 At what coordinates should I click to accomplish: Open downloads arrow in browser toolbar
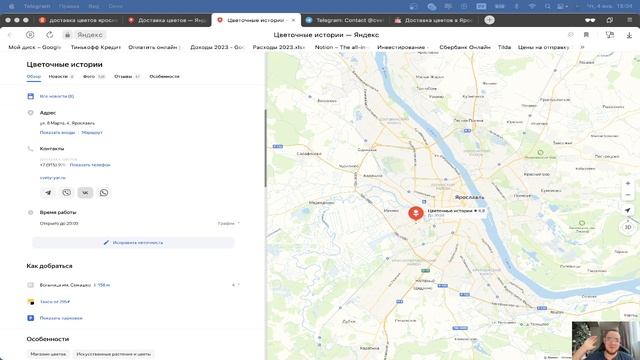coord(629,35)
